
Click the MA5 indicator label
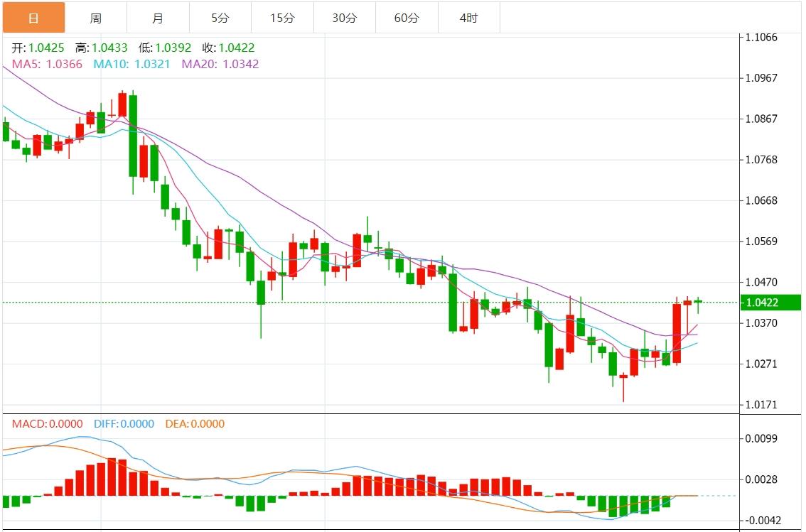pos(47,64)
